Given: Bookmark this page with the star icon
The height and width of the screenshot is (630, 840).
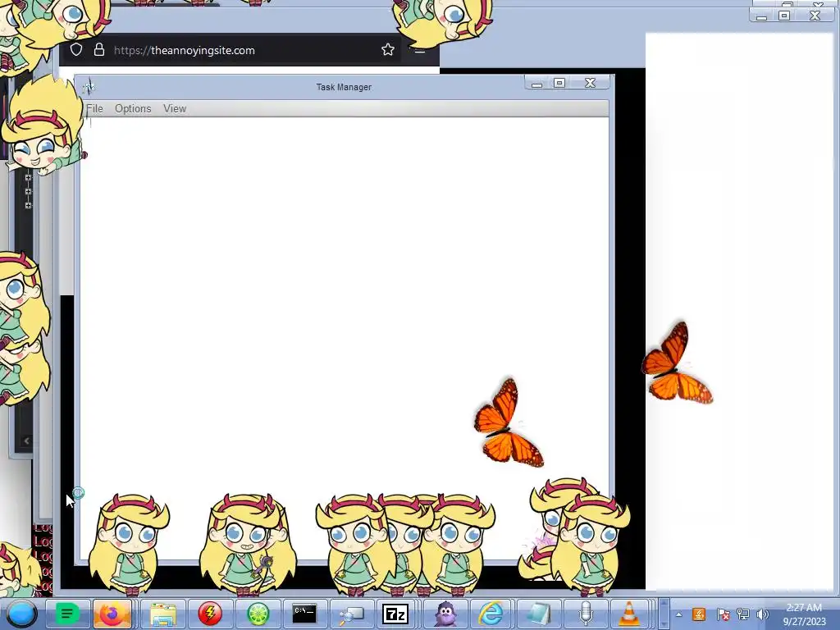Looking at the screenshot, I should click(388, 50).
